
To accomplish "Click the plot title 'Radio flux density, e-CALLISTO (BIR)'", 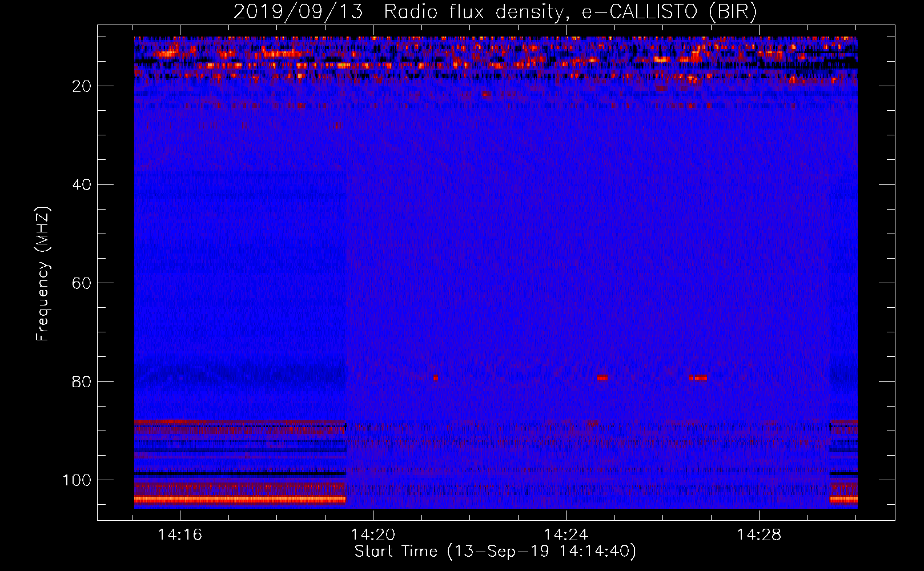I will click(571, 11).
